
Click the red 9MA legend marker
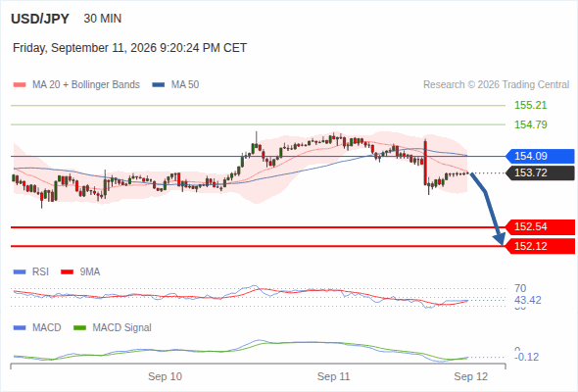click(x=67, y=272)
